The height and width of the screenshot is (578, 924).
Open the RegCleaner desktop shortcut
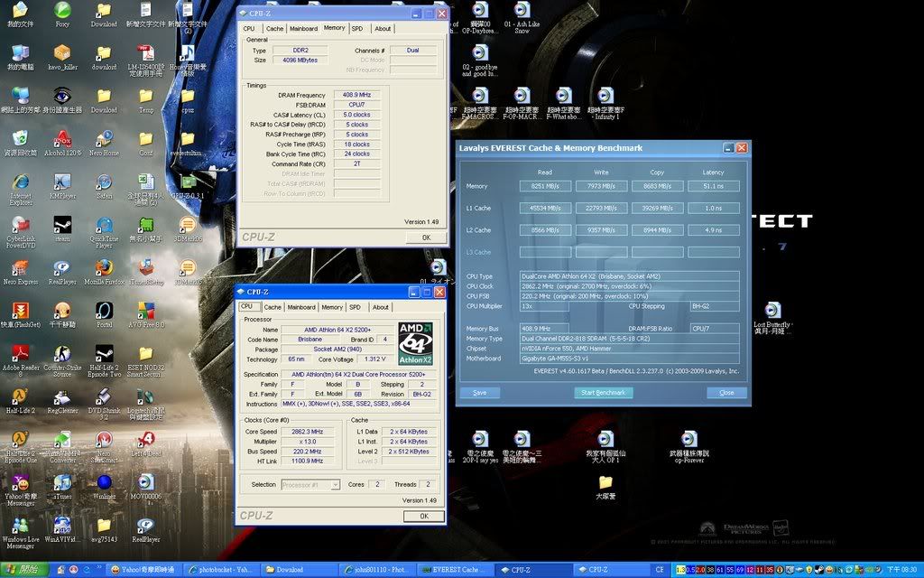pyautogui.click(x=62, y=400)
